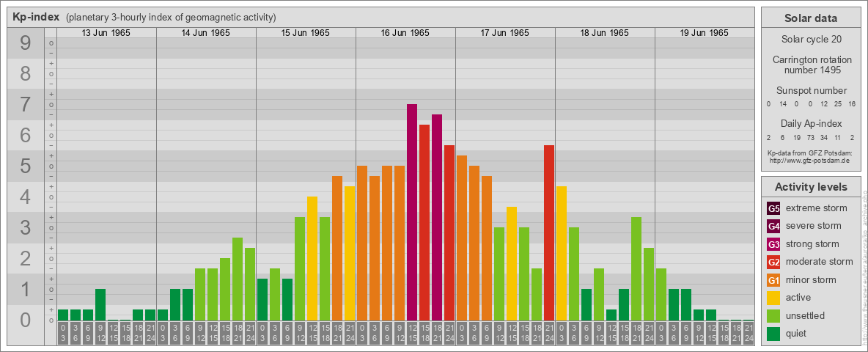The height and width of the screenshot is (352, 868).
Task: Click the sunspot number value '25'
Action: tap(839, 104)
